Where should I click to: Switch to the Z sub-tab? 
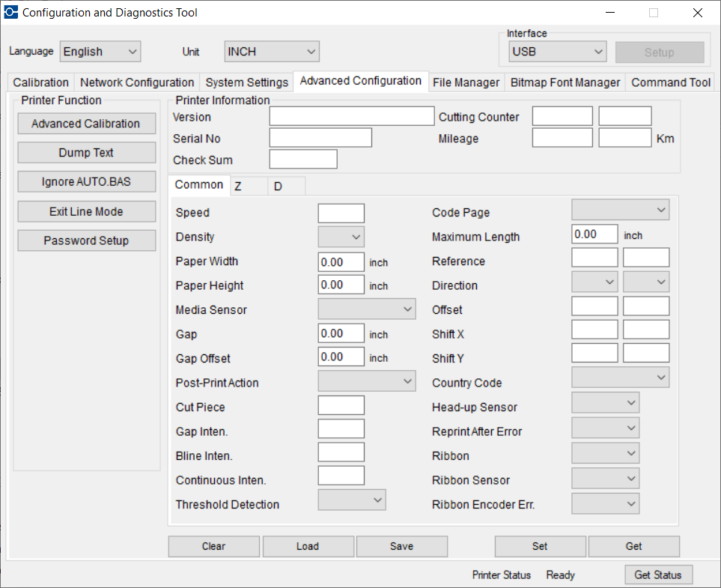[x=248, y=186]
